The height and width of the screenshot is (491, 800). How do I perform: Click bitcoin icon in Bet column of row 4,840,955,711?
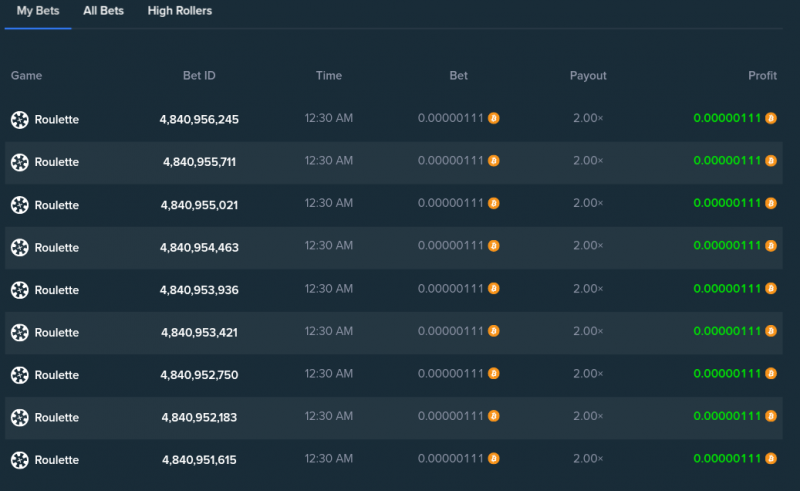click(x=493, y=161)
